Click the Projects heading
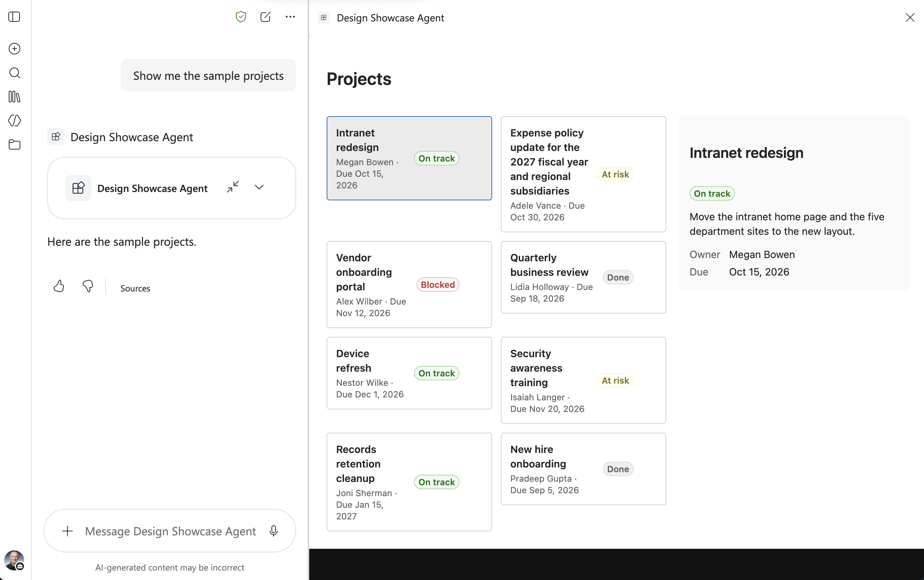The height and width of the screenshot is (580, 924). [x=359, y=79]
